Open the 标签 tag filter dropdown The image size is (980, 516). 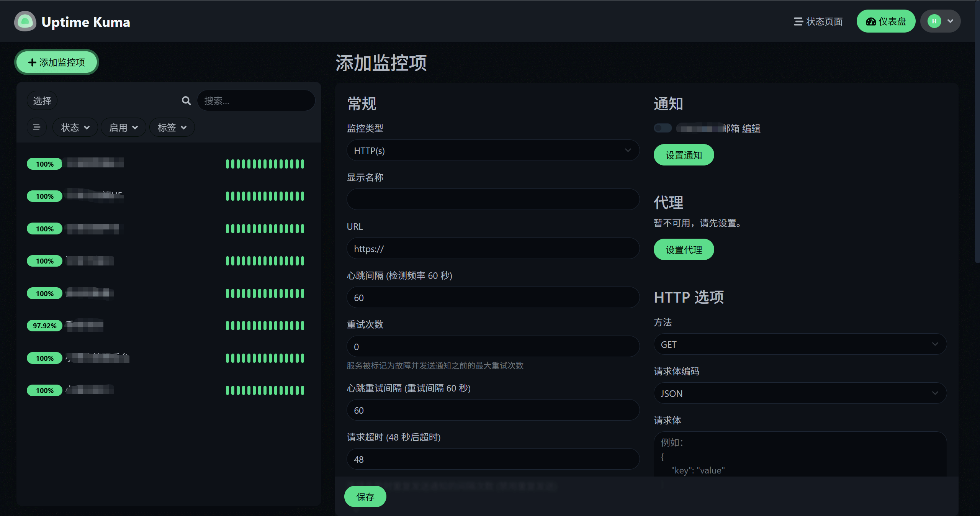[172, 128]
